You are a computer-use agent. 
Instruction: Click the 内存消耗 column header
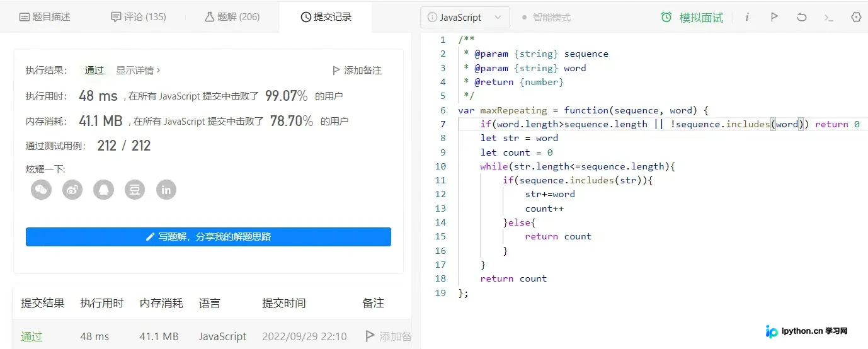(161, 303)
